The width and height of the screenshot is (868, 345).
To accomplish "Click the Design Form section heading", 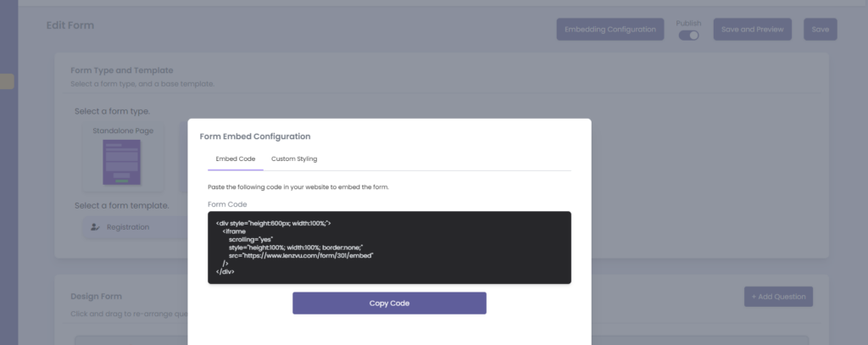I will tap(97, 296).
